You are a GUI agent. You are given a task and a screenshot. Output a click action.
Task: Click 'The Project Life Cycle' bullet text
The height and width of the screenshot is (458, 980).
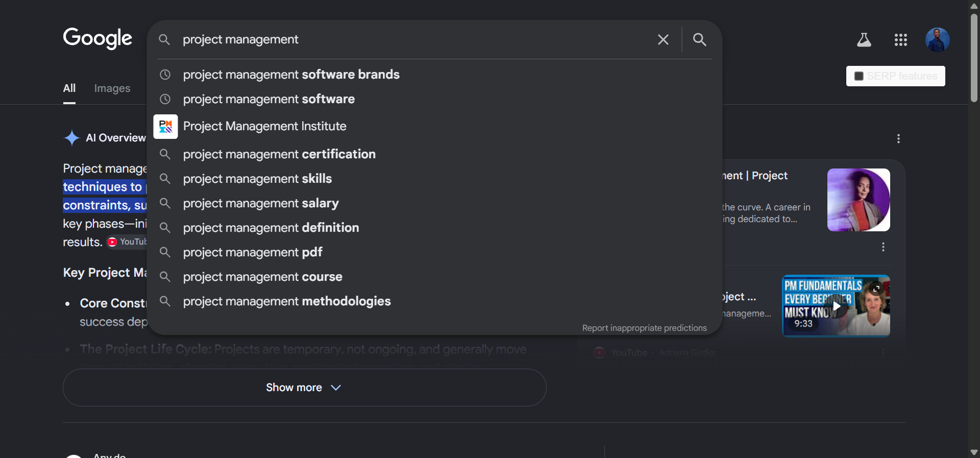click(145, 349)
